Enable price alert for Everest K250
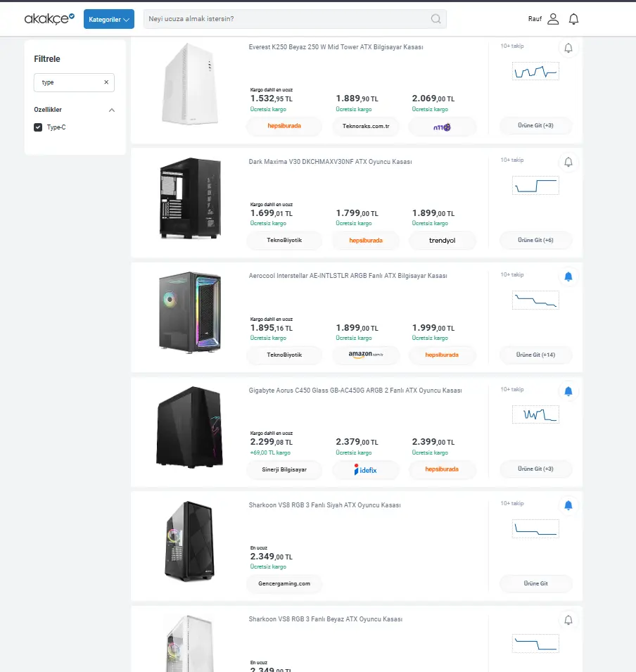This screenshot has height=672, width=636. click(568, 48)
